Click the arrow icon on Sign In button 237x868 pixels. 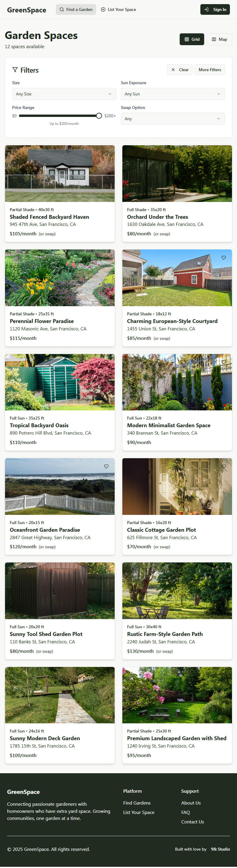[x=206, y=9]
